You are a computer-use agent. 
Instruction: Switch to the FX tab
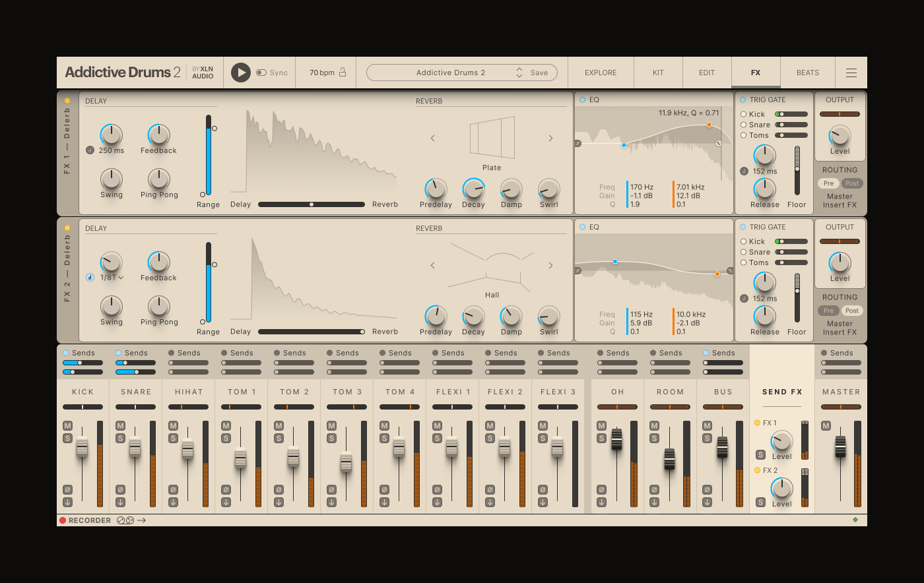point(756,73)
